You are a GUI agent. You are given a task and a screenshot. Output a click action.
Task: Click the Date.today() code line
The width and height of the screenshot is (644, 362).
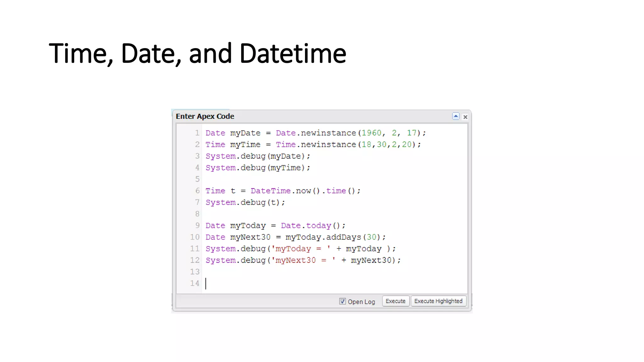pos(275,226)
